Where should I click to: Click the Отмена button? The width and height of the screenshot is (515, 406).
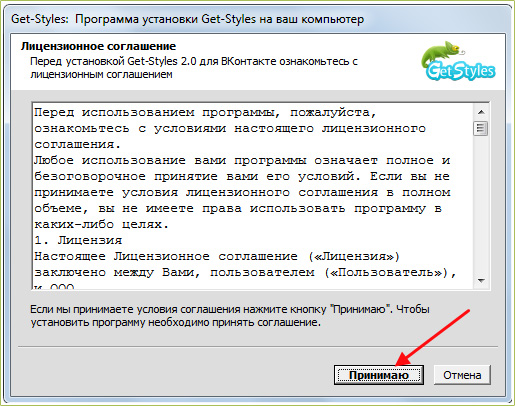[462, 375]
